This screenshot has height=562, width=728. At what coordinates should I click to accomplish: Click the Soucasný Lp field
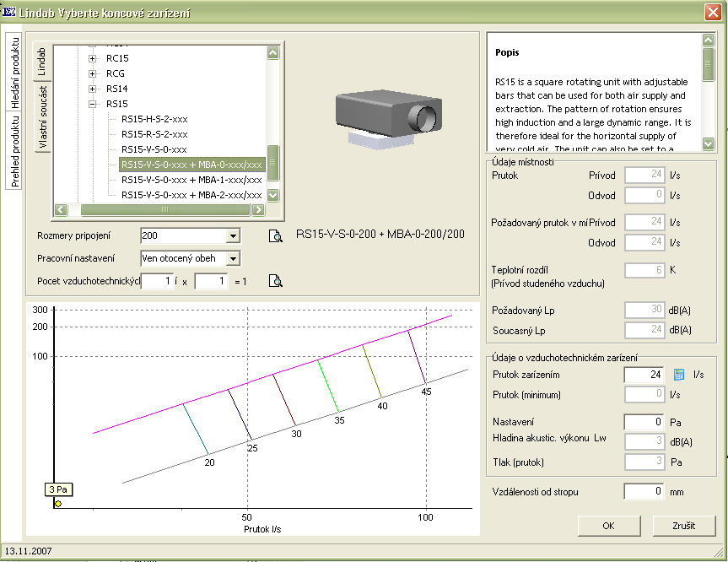pyautogui.click(x=644, y=330)
